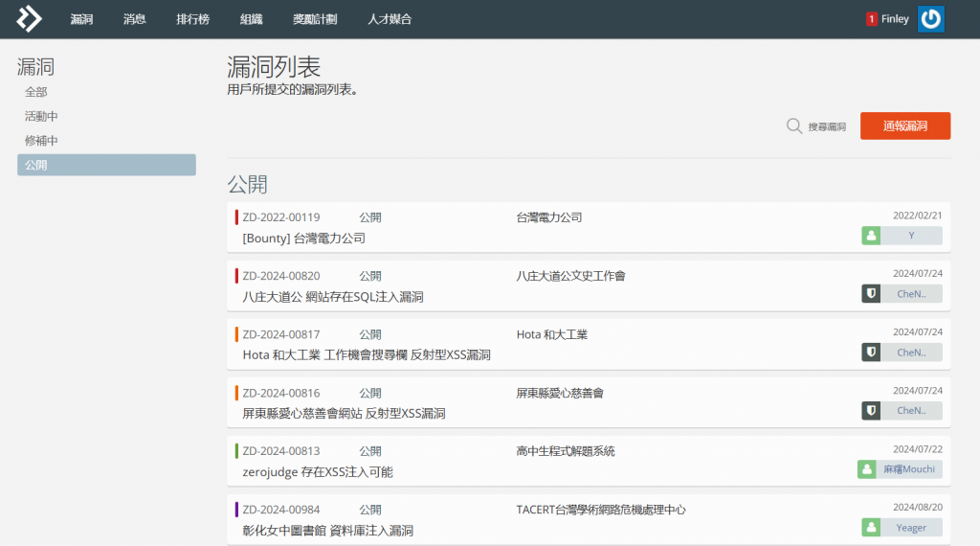Open ChenN.. tag in ZD-2024-00817 row
The height and width of the screenshot is (546, 980).
point(911,353)
